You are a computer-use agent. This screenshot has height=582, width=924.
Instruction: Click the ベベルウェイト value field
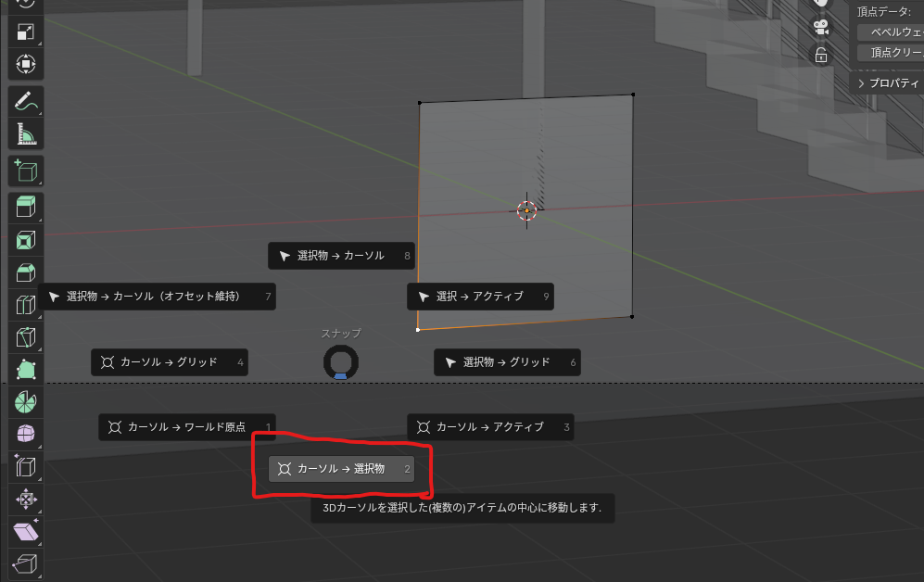click(x=890, y=31)
